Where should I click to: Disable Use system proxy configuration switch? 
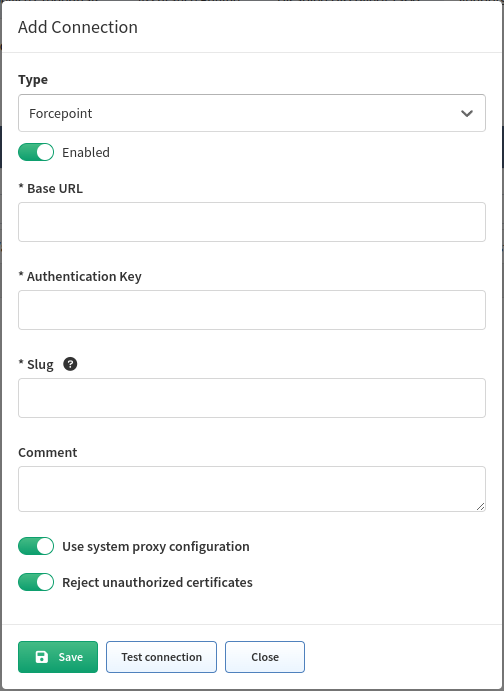pyautogui.click(x=36, y=546)
